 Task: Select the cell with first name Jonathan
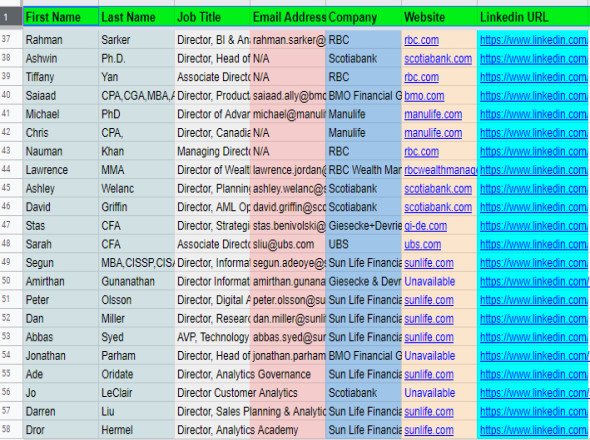click(61, 356)
